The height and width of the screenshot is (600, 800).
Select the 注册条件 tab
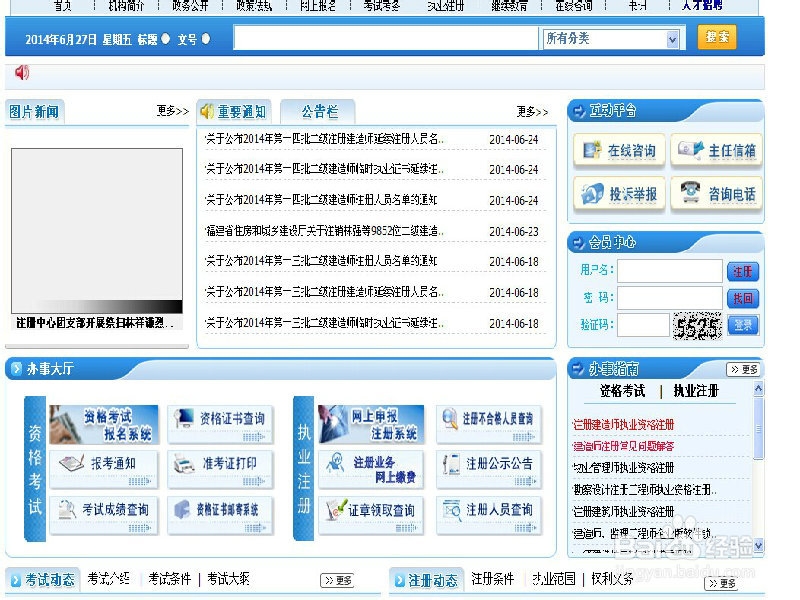click(492, 579)
